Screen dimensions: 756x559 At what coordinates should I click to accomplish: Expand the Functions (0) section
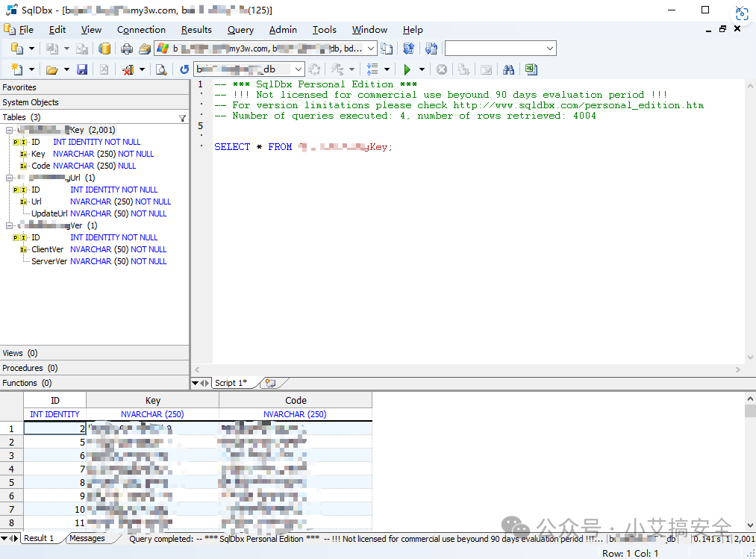(95, 383)
